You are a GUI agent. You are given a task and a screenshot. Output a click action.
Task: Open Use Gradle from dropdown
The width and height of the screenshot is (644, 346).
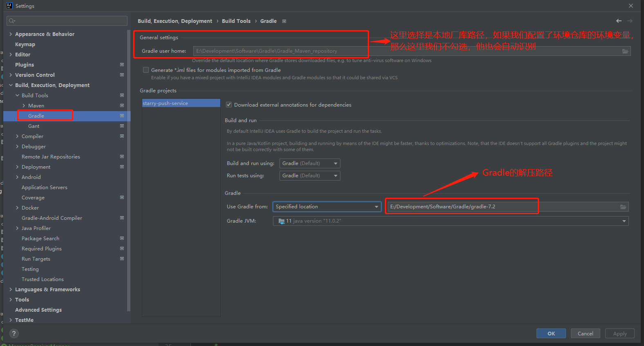click(327, 207)
